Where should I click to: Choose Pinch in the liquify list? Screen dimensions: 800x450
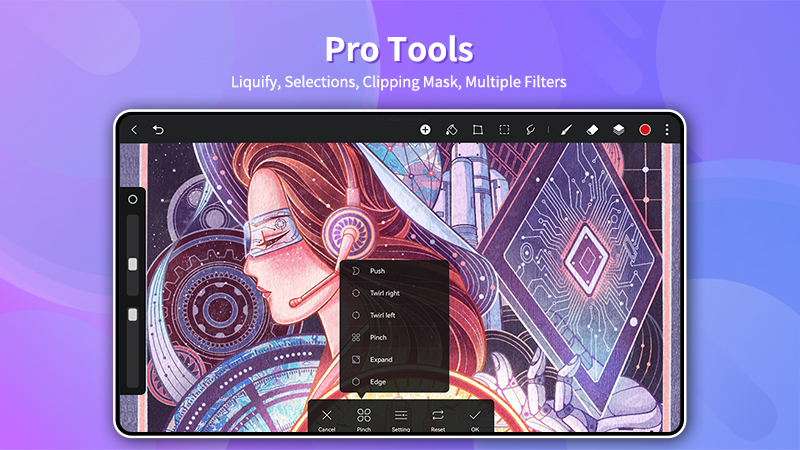pos(394,337)
